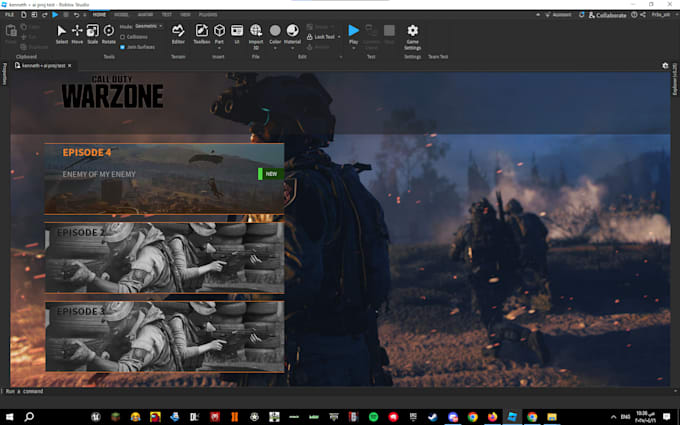The width and height of the screenshot is (680, 425).
Task: Switch to the AVATAR ribbon tab
Action: [x=145, y=15]
